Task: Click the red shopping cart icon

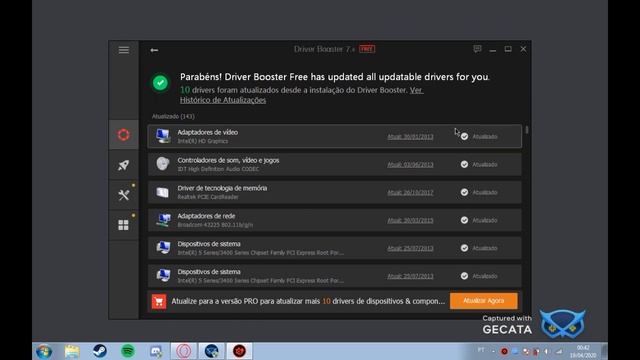Action: (159, 302)
